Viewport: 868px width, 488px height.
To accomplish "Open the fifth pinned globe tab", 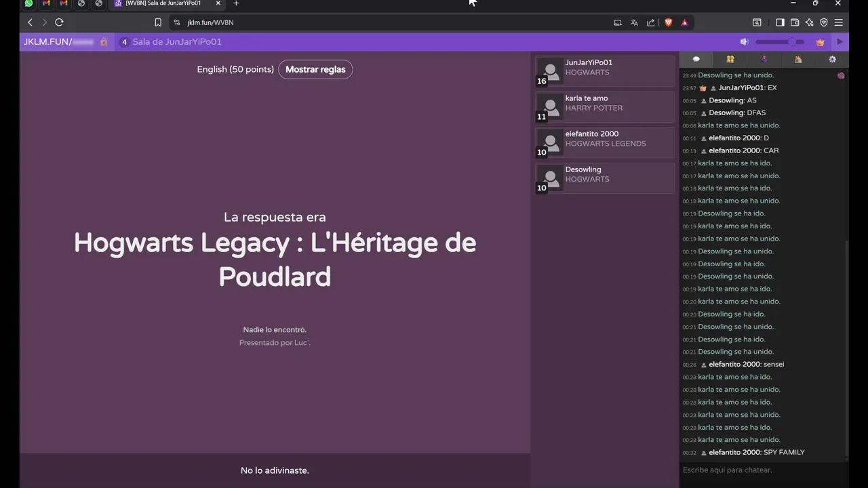I will click(99, 3).
